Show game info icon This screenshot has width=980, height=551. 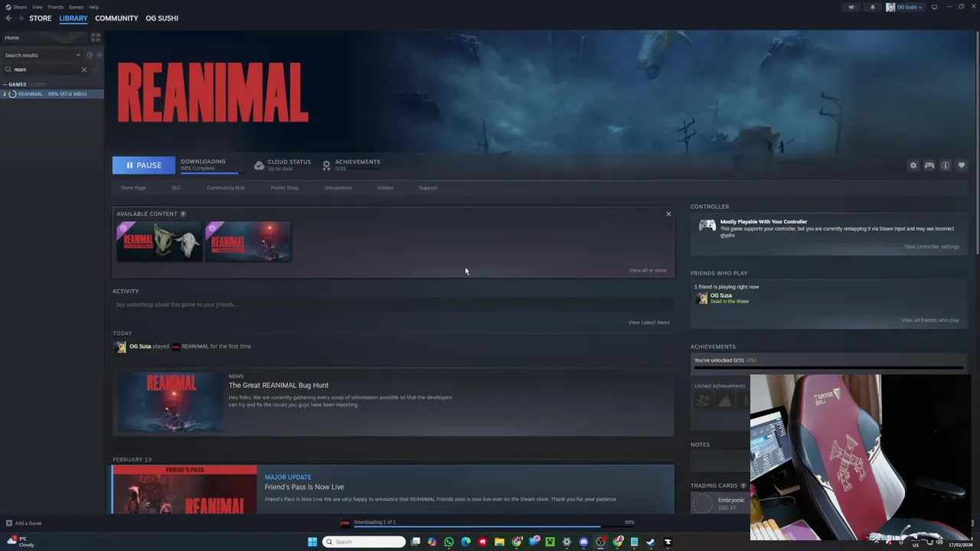coord(946,165)
